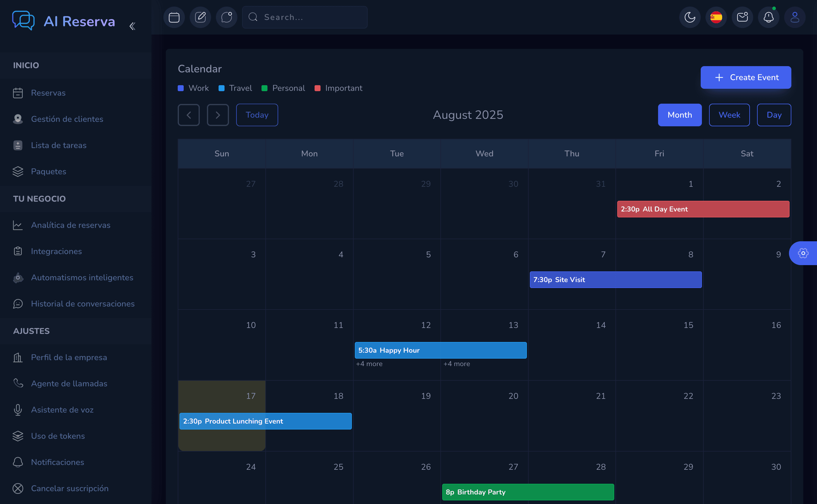Screen dimensions: 817x504
Task: Go to previous month with left chevron
Action: [188, 115]
